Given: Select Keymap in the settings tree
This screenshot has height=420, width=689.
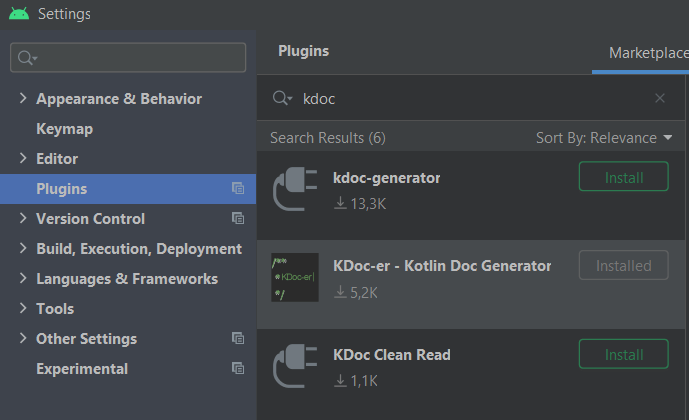Looking at the screenshot, I should 64,129.
